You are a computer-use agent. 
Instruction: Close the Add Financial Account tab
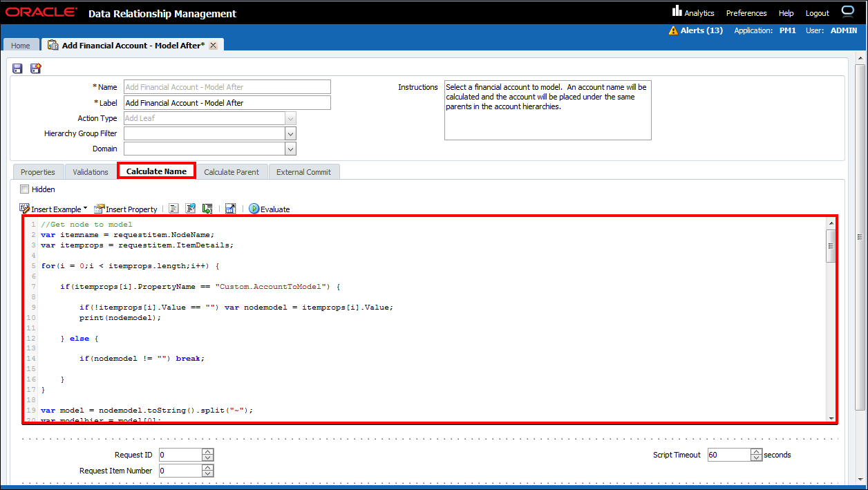[x=213, y=45]
